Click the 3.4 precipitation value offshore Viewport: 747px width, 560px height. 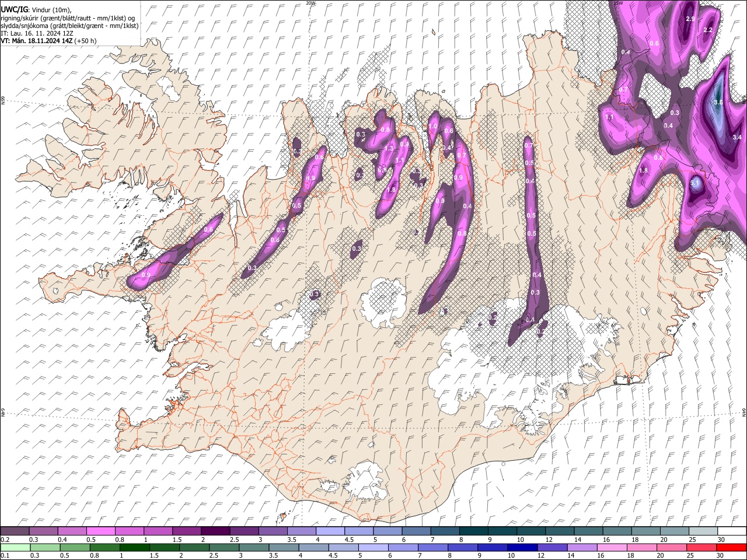[x=736, y=137]
